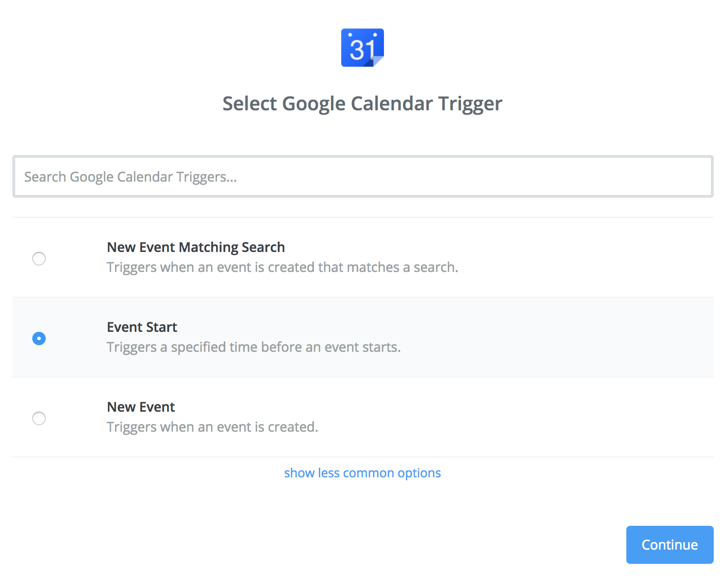The width and height of the screenshot is (728, 580).
Task: Click description about event matching a search
Action: [x=282, y=267]
